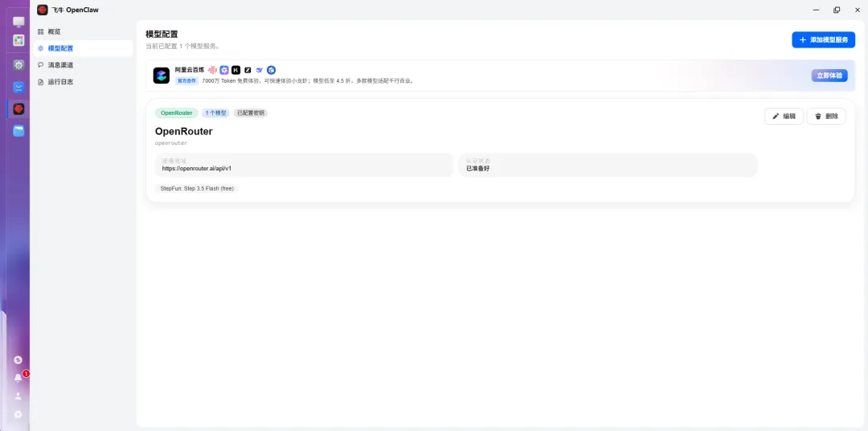This screenshot has width=868, height=431.
Task: Click the 阿里云百炼 banner title text
Action: (190, 70)
